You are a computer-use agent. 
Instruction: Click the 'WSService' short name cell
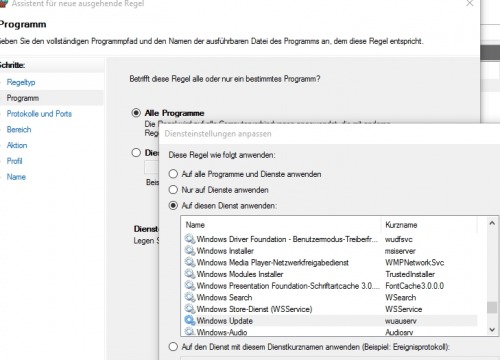point(404,309)
